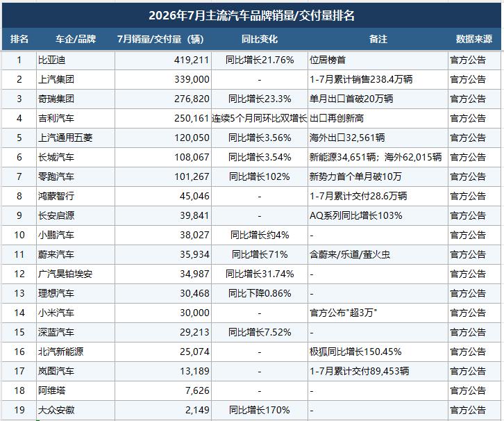Click the cell '同比增长约4%'
The image size is (504, 421).
tap(260, 235)
